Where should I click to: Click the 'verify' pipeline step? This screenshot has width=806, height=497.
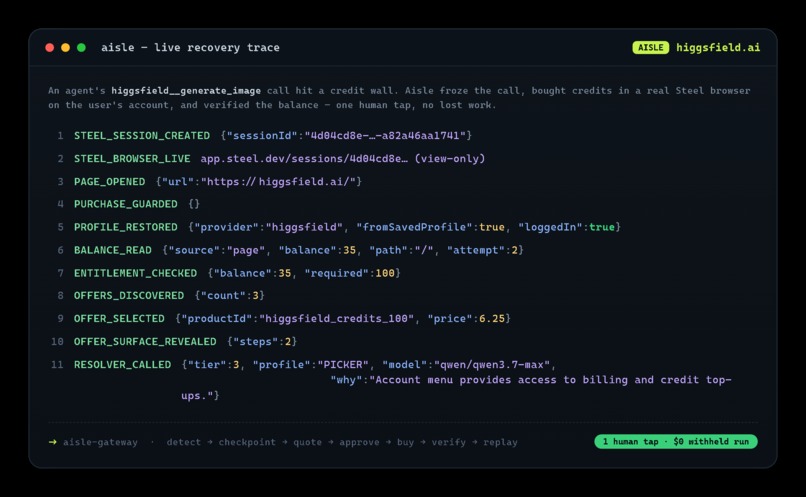point(448,442)
